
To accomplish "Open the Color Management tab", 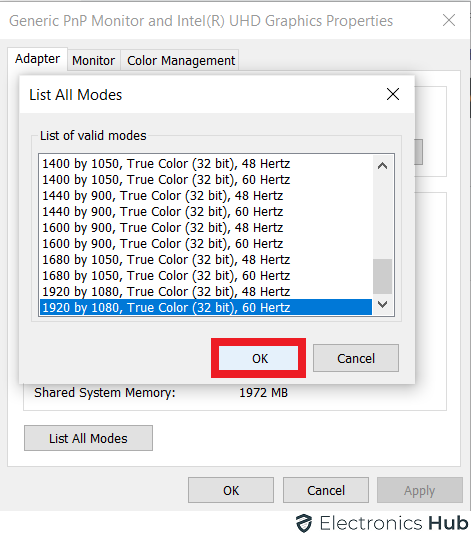I will tap(181, 61).
